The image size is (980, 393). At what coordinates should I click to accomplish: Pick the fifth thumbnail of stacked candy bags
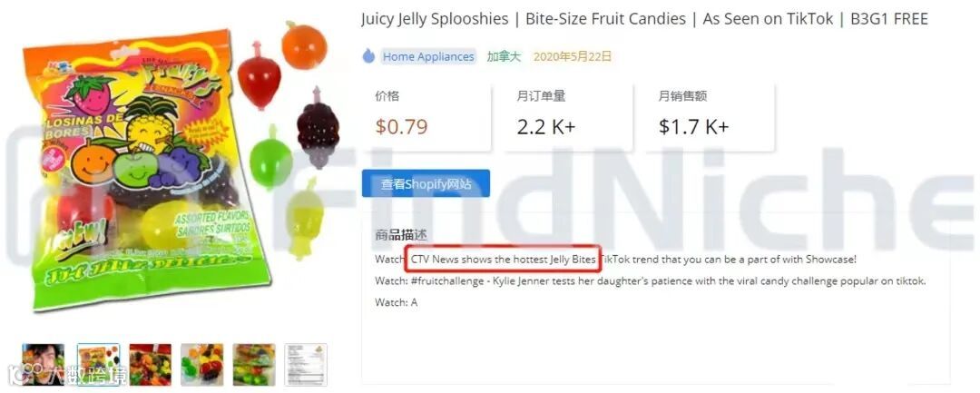pyautogui.click(x=254, y=364)
